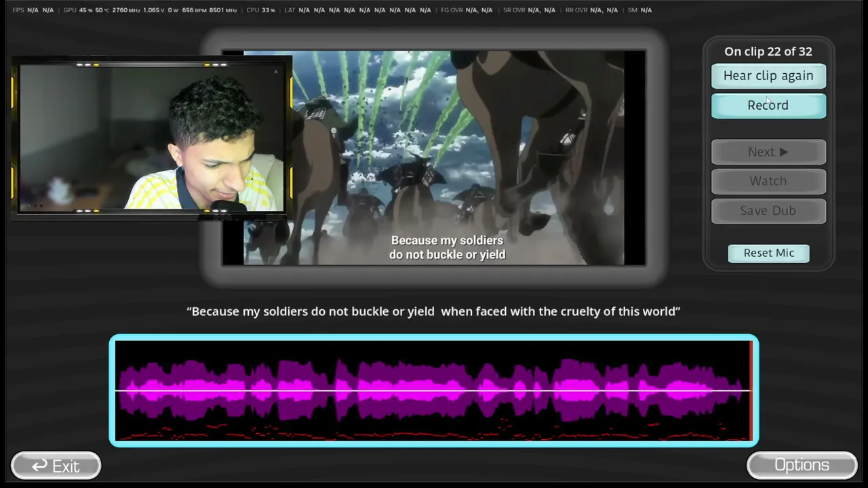Click the Hear clip again button

pos(768,76)
